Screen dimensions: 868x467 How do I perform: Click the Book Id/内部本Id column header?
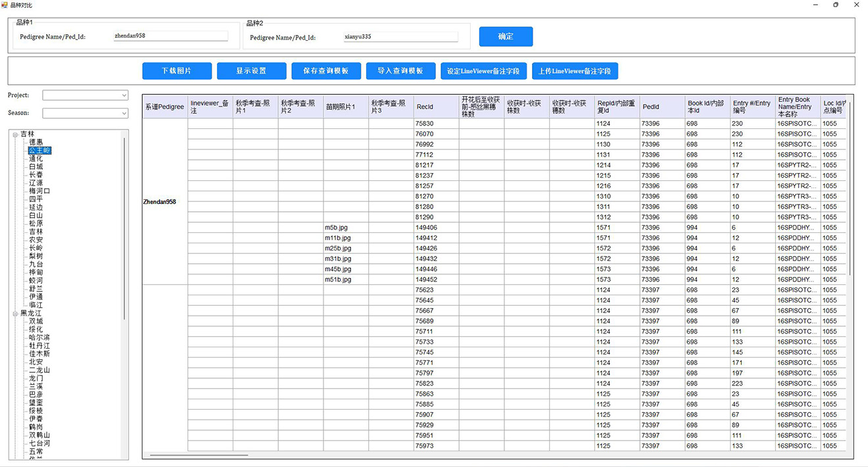[708, 107]
